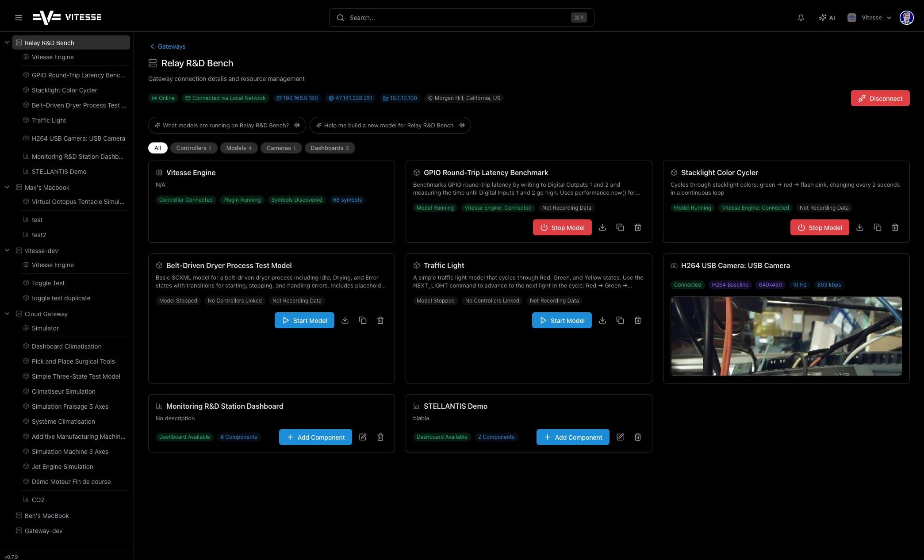Collapse the Cloud Gateway tree node
Screen dimensions: 924x560
point(7,314)
